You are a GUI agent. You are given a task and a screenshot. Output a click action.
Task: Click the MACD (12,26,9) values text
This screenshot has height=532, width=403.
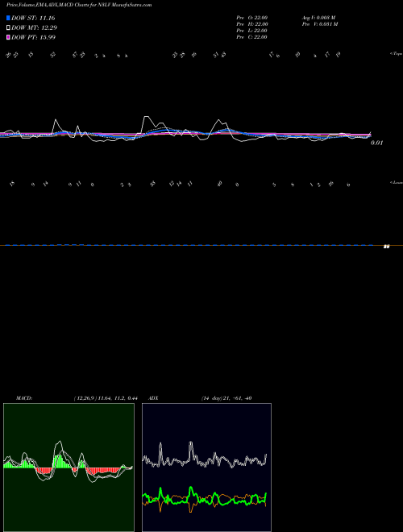click(x=105, y=398)
